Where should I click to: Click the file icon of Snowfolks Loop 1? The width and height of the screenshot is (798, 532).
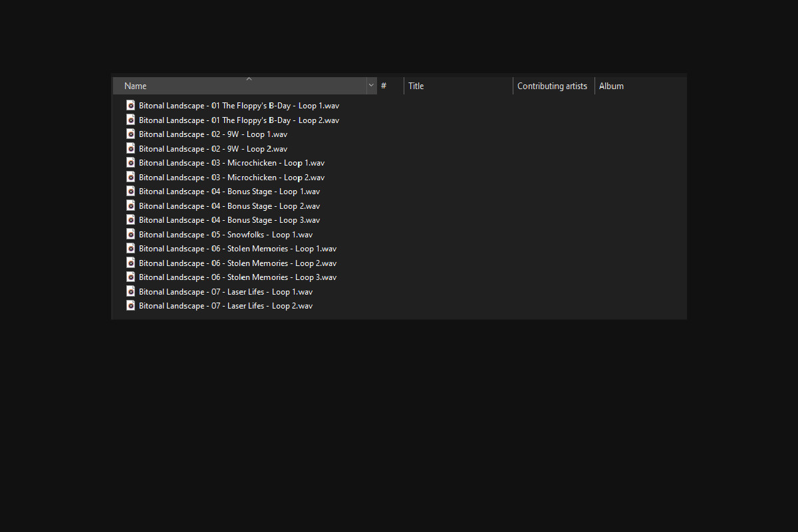[x=131, y=234]
